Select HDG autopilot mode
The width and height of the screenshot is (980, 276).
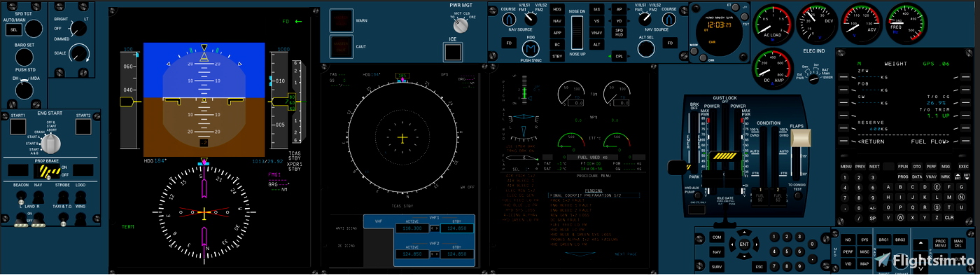click(x=557, y=10)
